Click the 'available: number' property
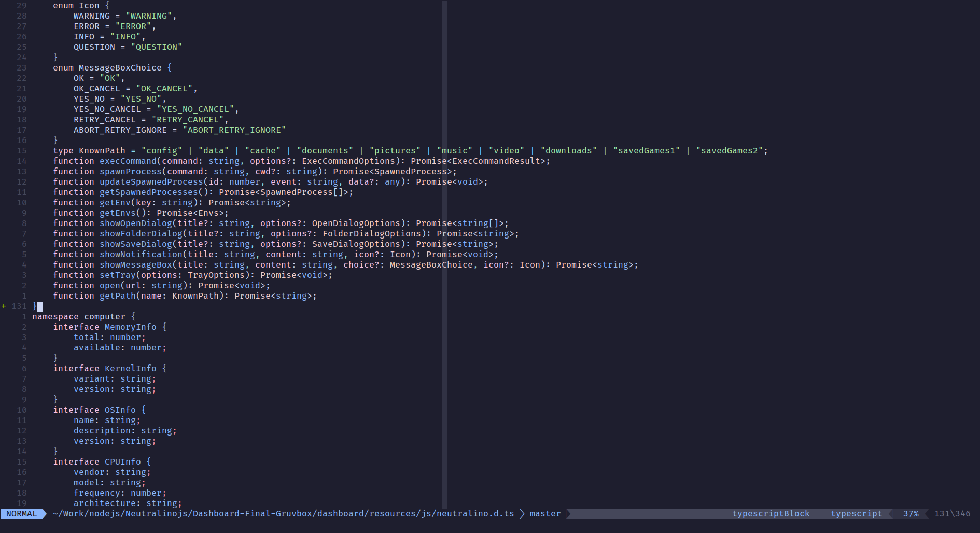This screenshot has width=980, height=533. pyautogui.click(x=120, y=348)
